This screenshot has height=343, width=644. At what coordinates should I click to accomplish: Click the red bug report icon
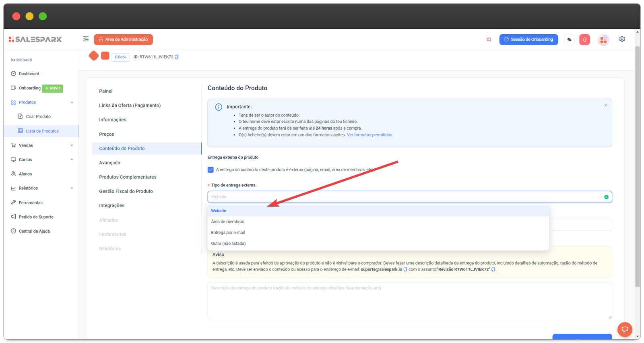pyautogui.click(x=584, y=39)
